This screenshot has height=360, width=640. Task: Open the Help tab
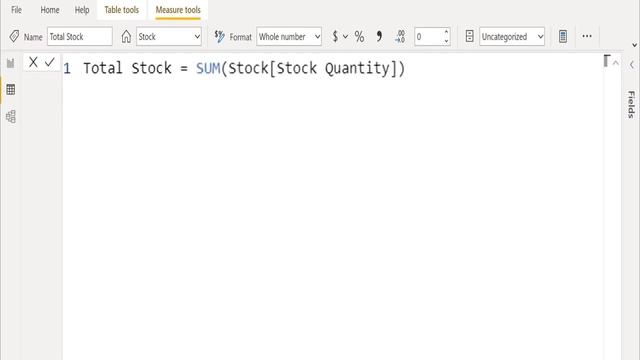82,10
